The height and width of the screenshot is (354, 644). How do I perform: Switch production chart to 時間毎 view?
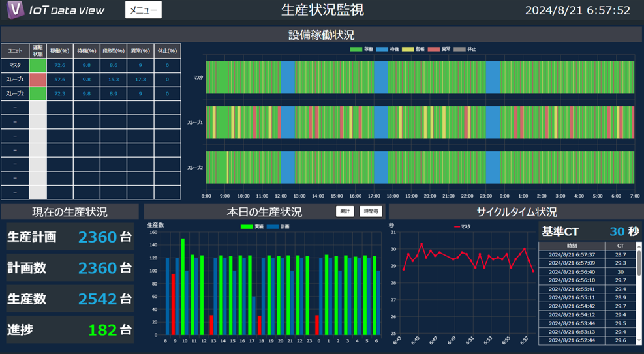[371, 212]
